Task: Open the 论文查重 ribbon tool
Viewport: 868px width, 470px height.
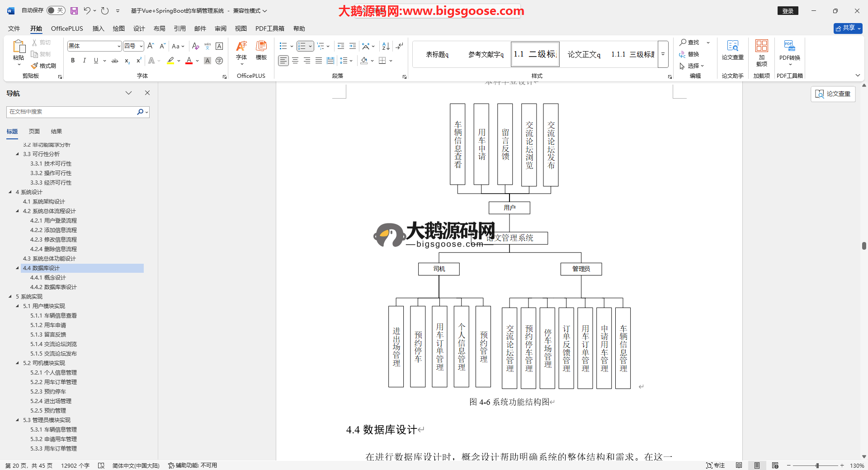Action: click(x=732, y=50)
